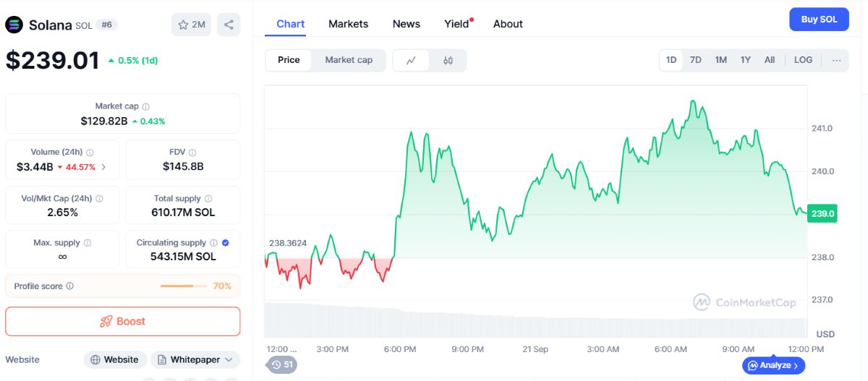868x381 pixels.
Task: Select the 7D time range
Action: pyautogui.click(x=696, y=60)
